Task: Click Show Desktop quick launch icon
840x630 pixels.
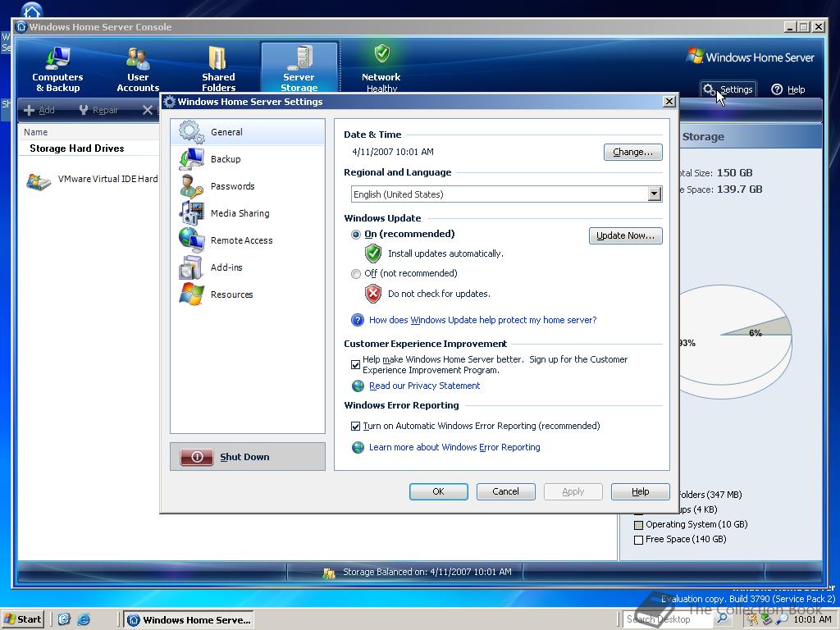Action: click(x=64, y=620)
